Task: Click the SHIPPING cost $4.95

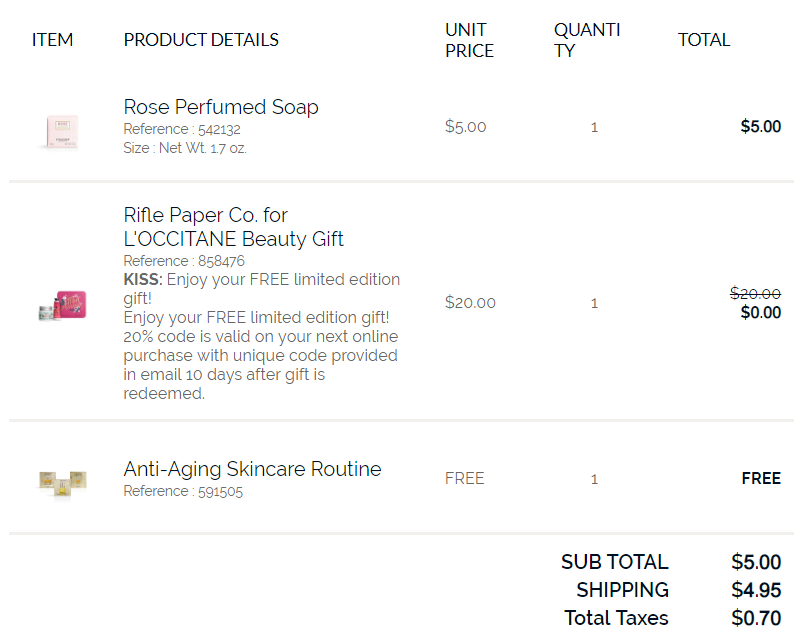Action: tap(756, 590)
